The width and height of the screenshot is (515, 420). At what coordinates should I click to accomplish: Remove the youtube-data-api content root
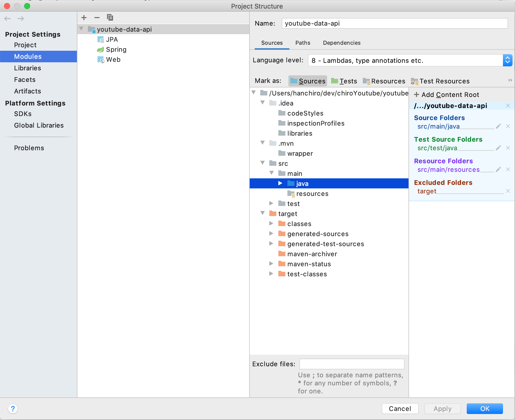pyautogui.click(x=508, y=106)
